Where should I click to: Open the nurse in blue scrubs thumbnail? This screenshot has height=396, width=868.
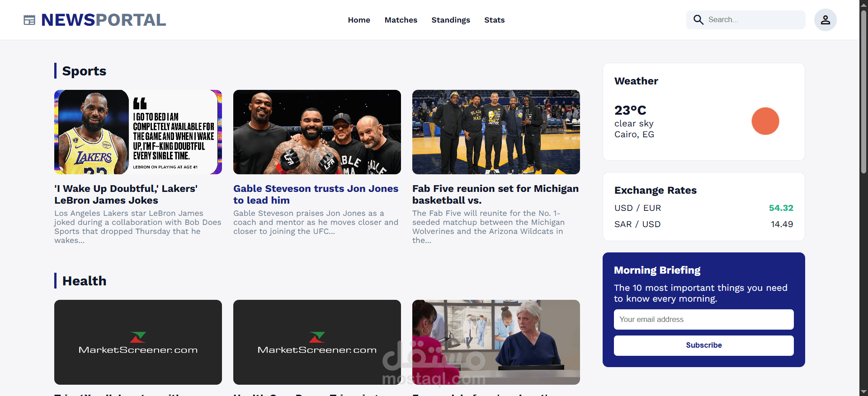point(496,342)
